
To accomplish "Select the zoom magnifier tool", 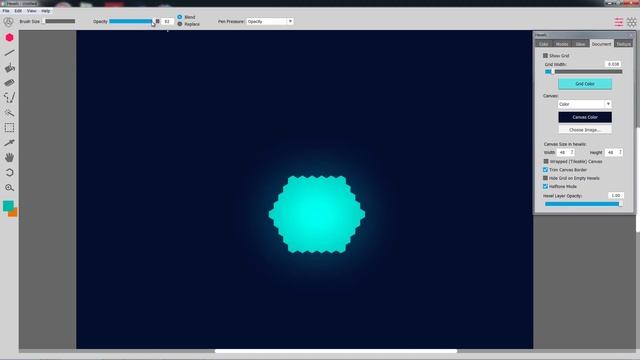I will (9, 188).
